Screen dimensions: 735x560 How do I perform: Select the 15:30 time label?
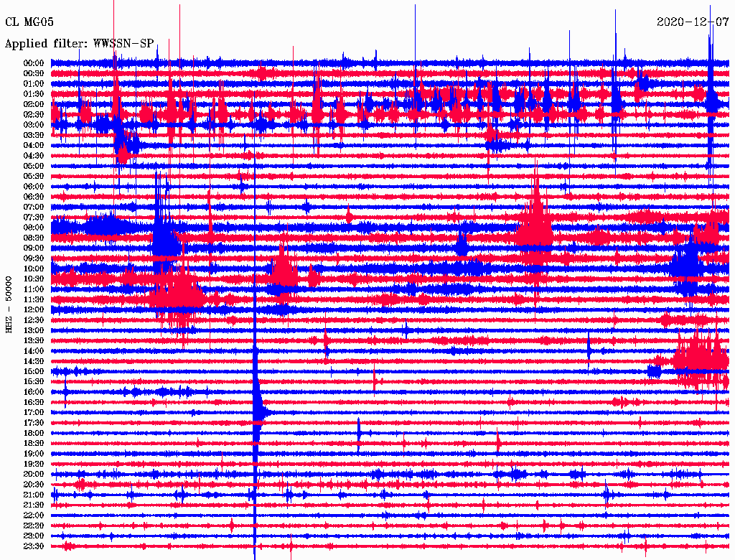[x=33, y=381]
